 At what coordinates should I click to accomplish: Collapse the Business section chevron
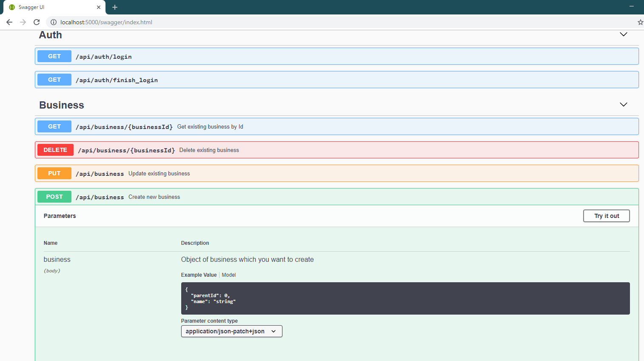pyautogui.click(x=624, y=105)
